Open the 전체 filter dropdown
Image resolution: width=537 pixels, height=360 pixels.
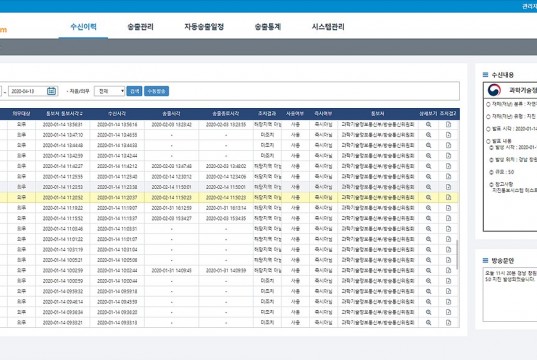(109, 91)
